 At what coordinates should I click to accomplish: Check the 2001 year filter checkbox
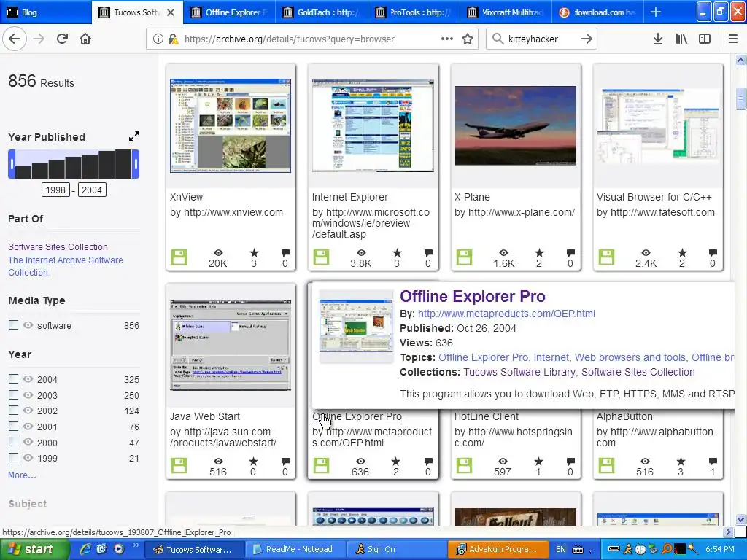click(x=13, y=426)
